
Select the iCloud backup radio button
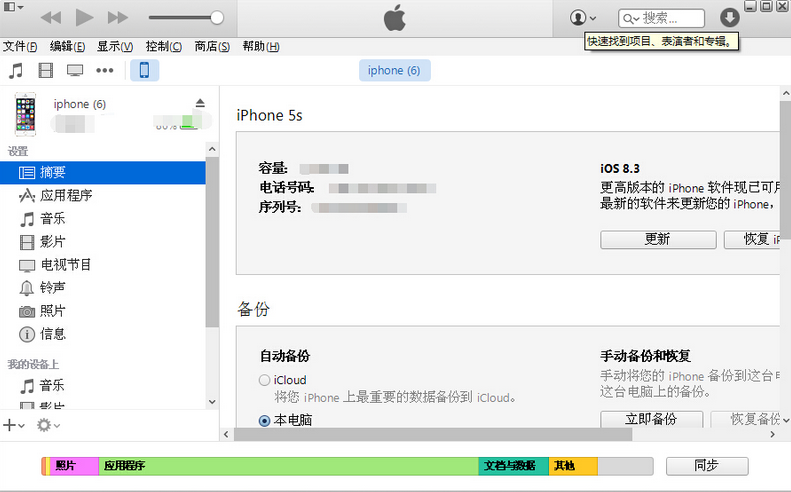[264, 380]
